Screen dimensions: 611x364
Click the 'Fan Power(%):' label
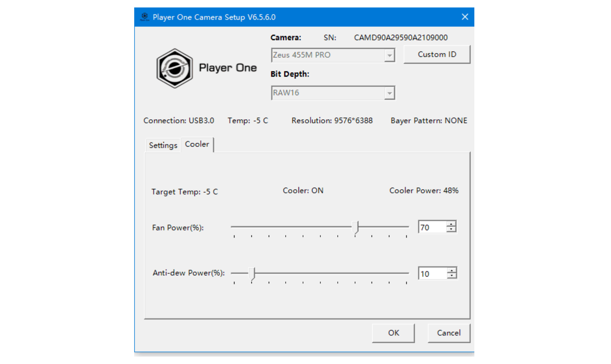tap(178, 228)
